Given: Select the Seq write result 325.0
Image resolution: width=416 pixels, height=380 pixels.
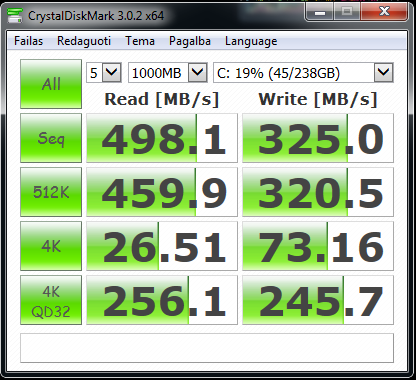Looking at the screenshot, I should (x=318, y=138).
